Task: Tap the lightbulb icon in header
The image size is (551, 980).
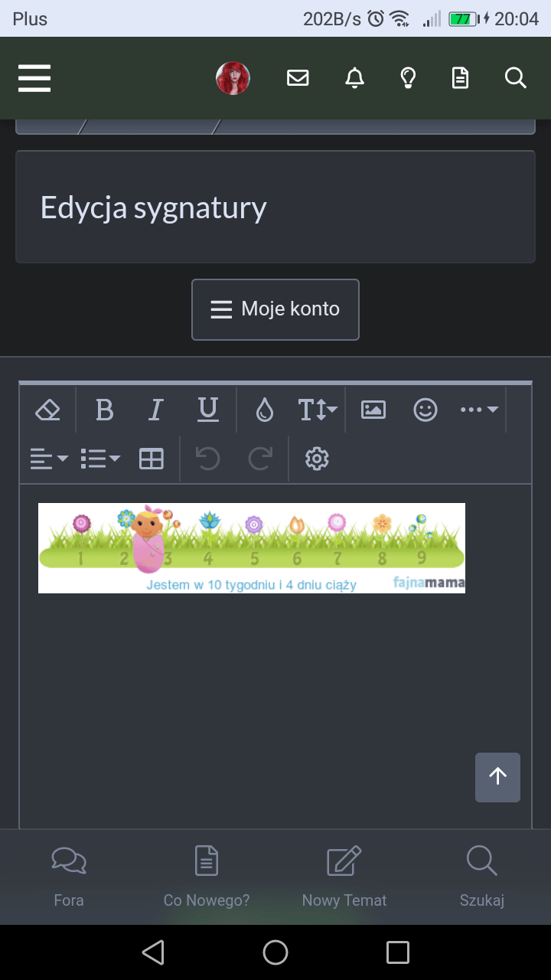Action: click(x=409, y=78)
